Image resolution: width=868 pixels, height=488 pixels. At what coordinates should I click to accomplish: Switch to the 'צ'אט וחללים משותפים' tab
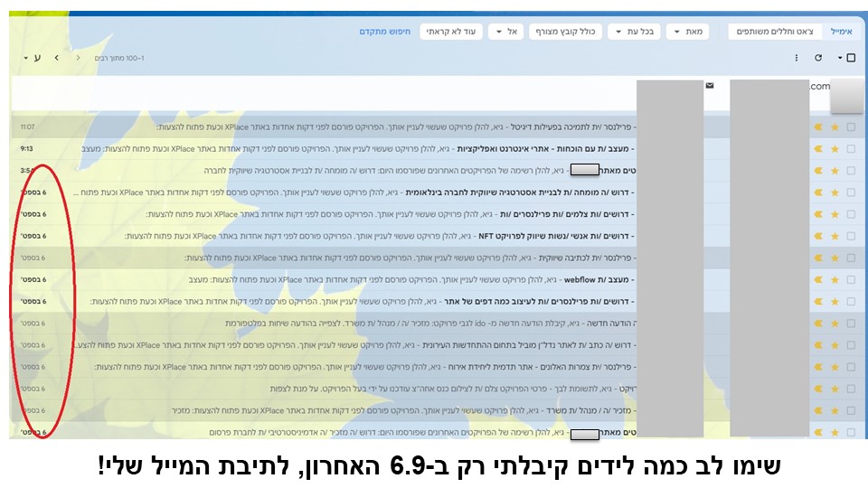pos(770,32)
